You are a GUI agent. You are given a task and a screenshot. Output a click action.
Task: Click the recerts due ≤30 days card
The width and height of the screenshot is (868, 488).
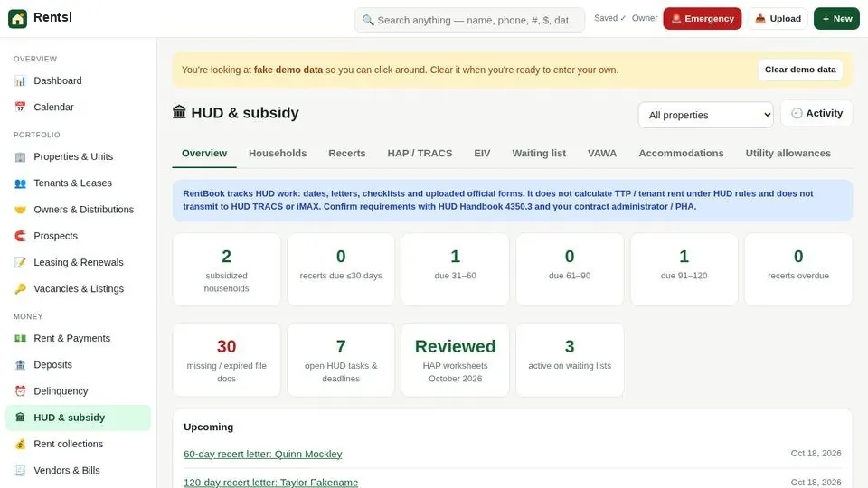pos(341,269)
